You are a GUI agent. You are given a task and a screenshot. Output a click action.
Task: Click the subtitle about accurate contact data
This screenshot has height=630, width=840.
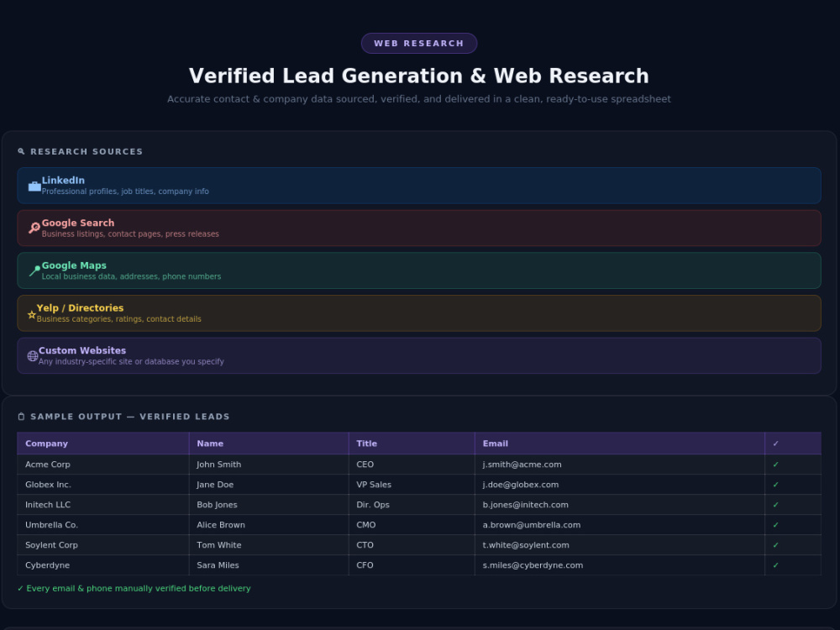click(419, 99)
